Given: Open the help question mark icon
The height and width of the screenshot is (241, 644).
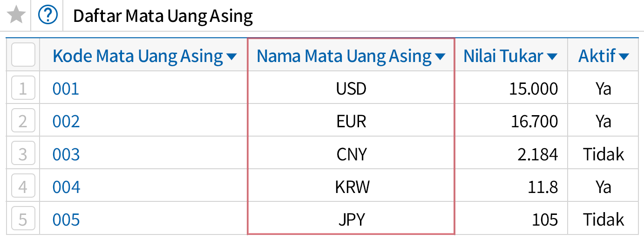Looking at the screenshot, I should click(47, 16).
